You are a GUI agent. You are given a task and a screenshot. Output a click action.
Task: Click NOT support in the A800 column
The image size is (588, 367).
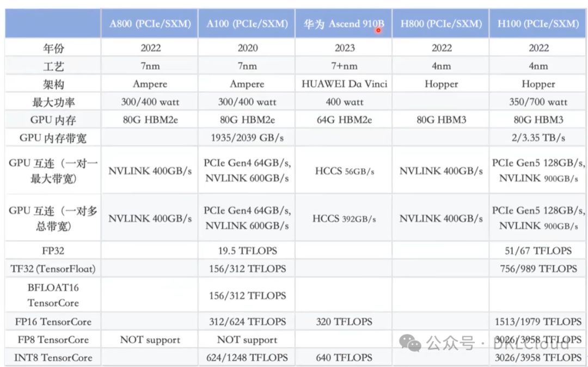pyautogui.click(x=150, y=340)
